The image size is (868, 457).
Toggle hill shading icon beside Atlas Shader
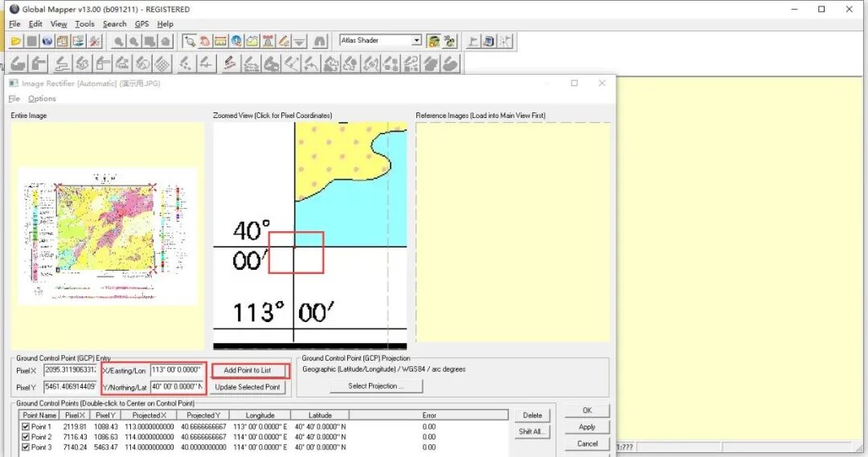(x=433, y=42)
